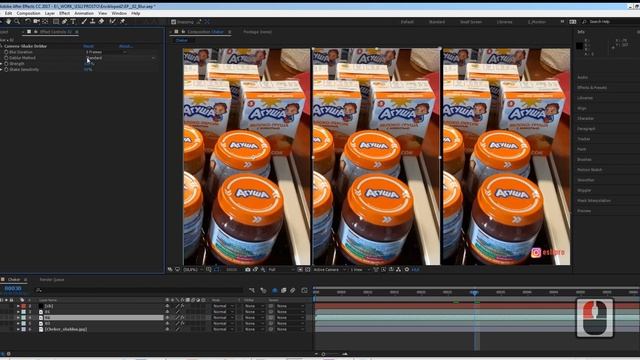The image size is (640, 360).
Task: Click the reset exposure icon in viewer
Action: pyautogui.click(x=407, y=269)
